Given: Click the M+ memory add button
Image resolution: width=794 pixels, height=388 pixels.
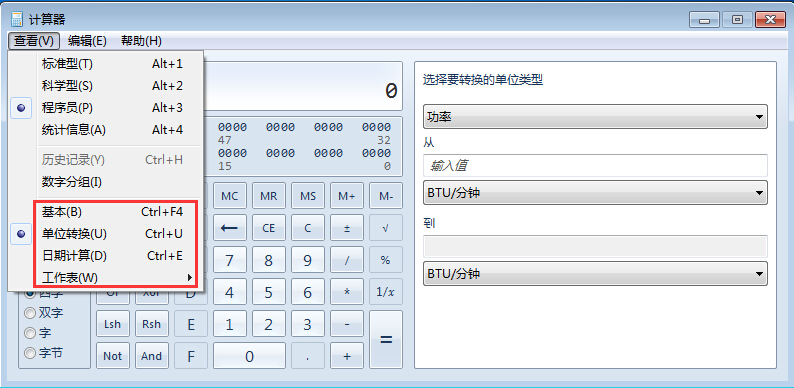Looking at the screenshot, I should [x=346, y=196].
